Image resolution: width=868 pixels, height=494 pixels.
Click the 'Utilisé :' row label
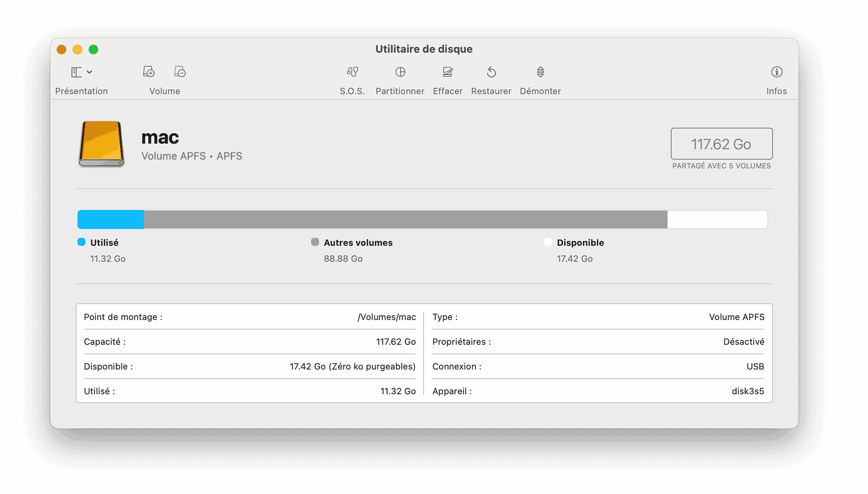pos(99,391)
